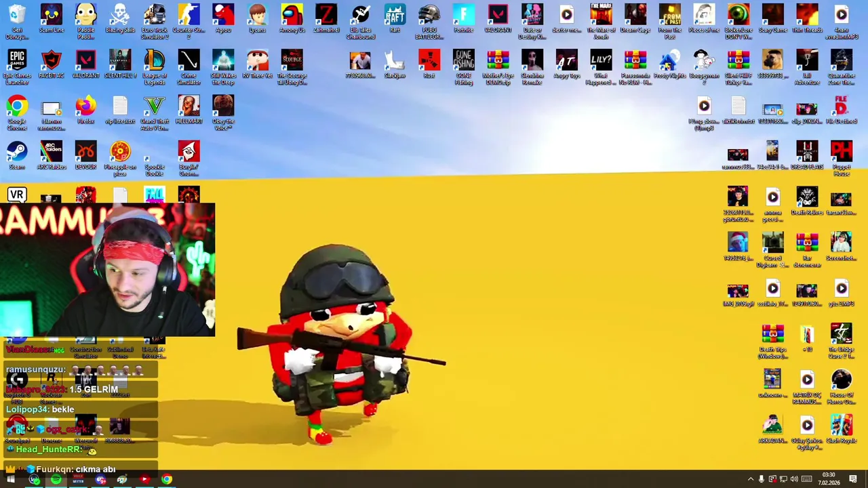The width and height of the screenshot is (868, 488).
Task: Launch the ARC Raiders shortcut
Action: (x=52, y=155)
